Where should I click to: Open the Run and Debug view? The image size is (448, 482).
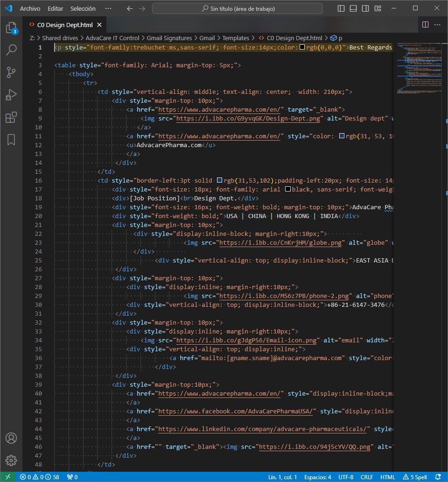pos(11,95)
